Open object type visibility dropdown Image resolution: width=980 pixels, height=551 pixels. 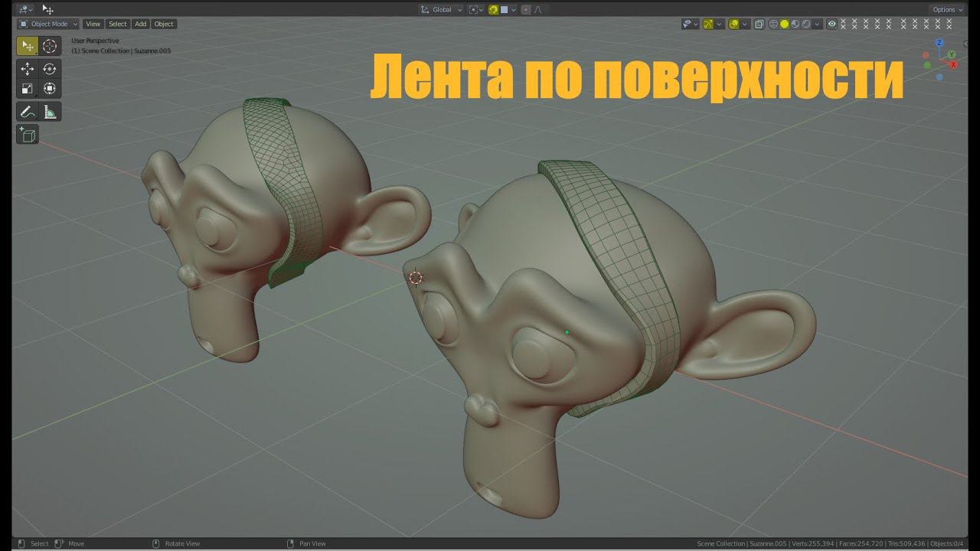tap(691, 24)
